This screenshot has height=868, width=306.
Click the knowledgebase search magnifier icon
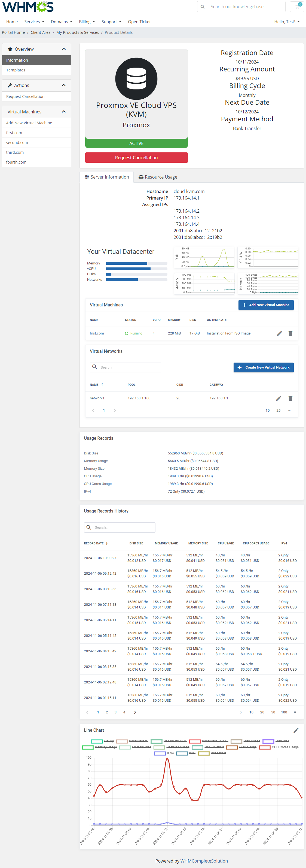202,7
